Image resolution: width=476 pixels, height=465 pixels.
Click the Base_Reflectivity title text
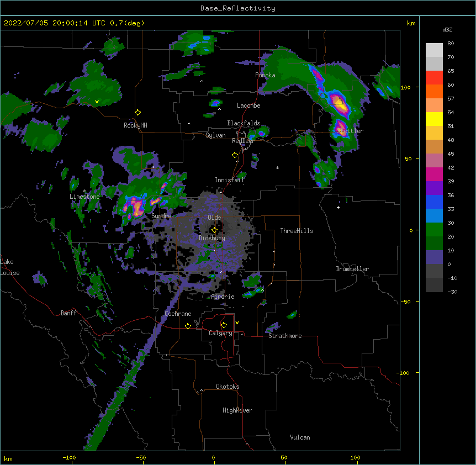tap(238, 8)
